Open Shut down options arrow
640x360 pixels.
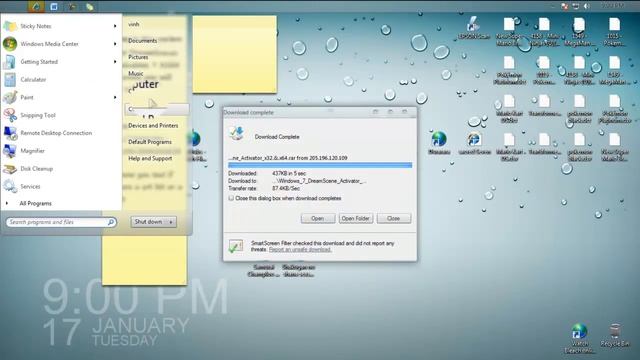[171, 222]
